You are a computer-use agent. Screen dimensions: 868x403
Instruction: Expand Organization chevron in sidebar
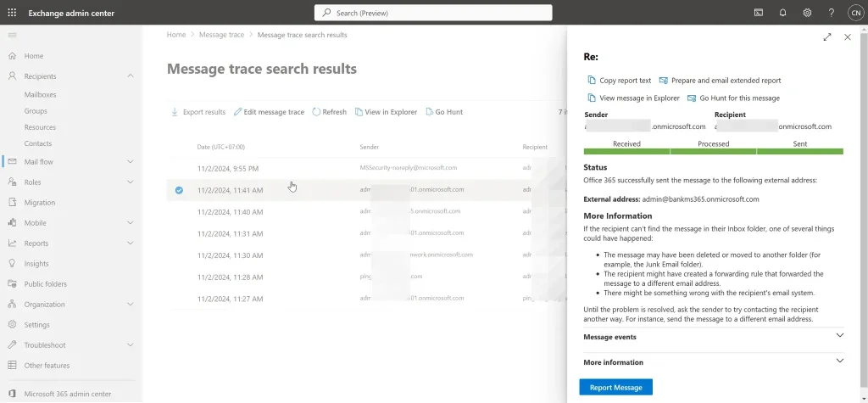click(x=131, y=305)
